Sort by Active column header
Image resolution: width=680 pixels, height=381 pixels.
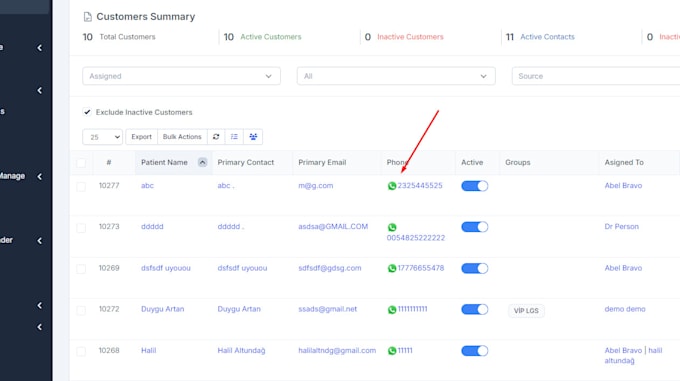tap(472, 163)
